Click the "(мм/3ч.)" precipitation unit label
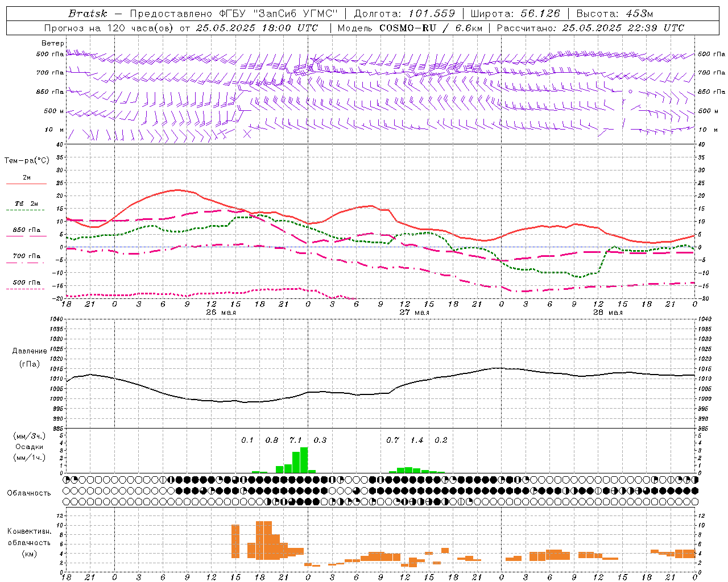Screen dimensions: 728x582 coord(29,436)
